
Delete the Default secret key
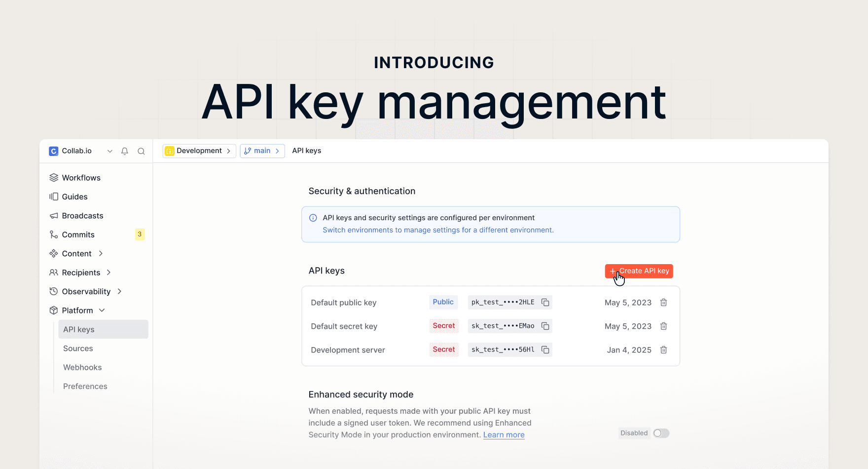664,326
